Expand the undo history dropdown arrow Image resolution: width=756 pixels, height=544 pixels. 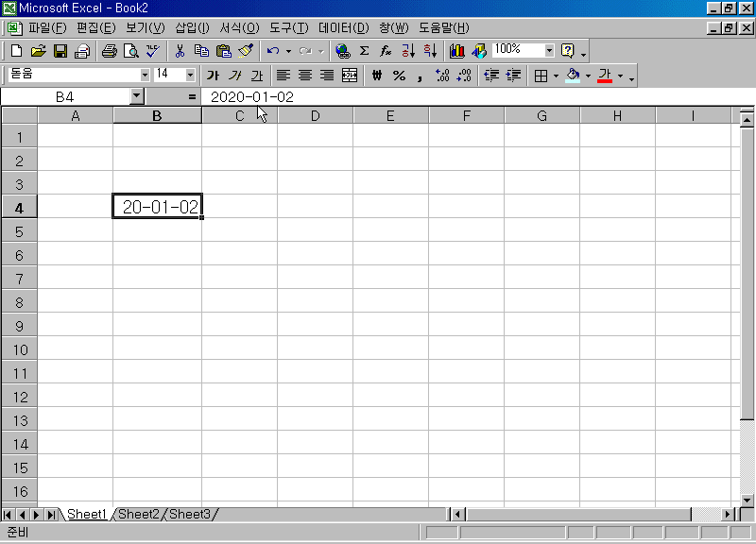coord(288,51)
